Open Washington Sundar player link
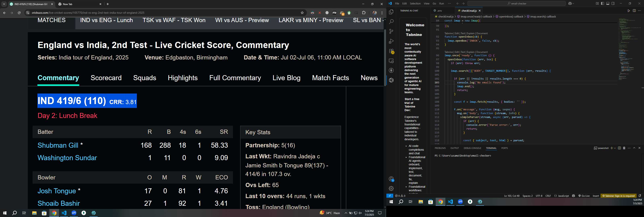 tap(67, 158)
